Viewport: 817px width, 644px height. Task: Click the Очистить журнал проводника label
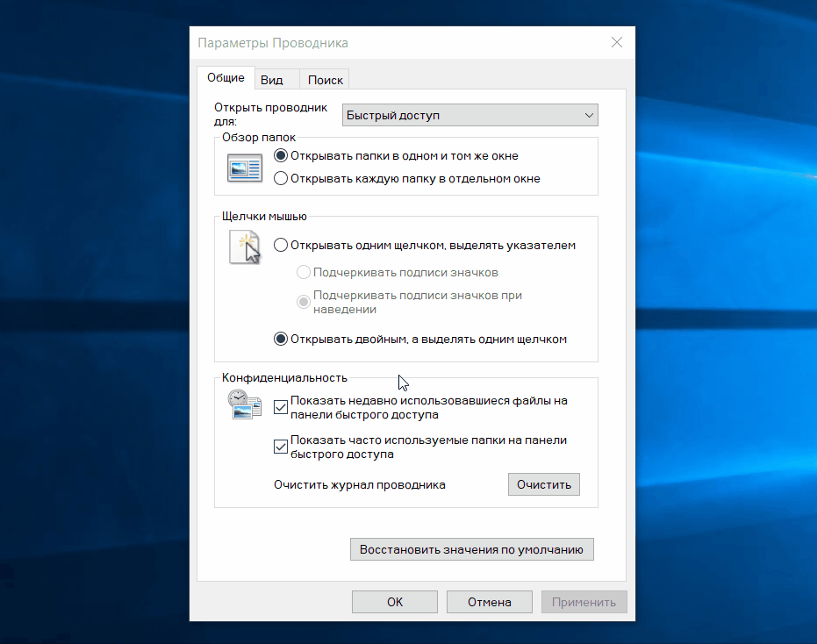click(x=360, y=485)
